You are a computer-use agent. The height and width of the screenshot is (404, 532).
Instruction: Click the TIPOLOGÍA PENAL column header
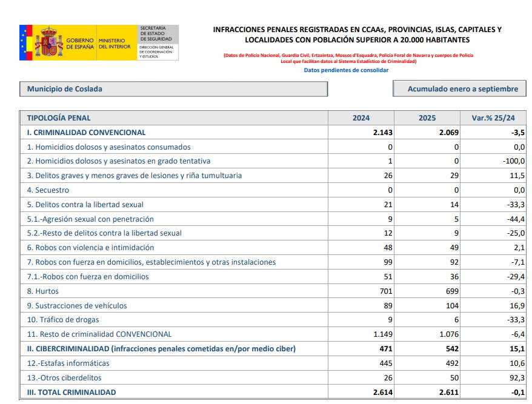pos(59,118)
